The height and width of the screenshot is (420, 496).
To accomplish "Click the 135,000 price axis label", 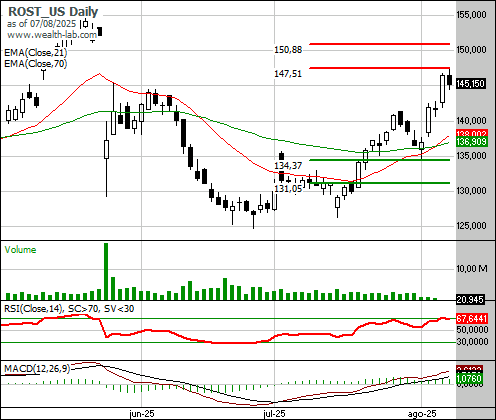I will pos(471,156).
